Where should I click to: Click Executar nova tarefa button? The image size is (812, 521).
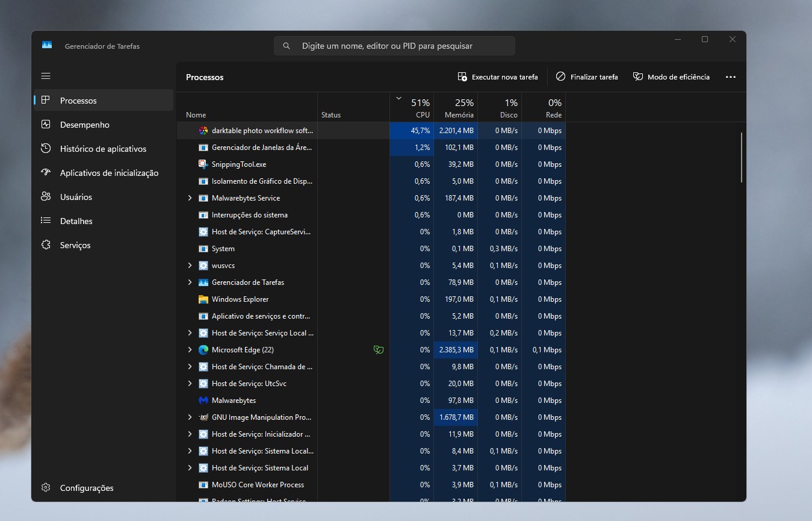(498, 77)
